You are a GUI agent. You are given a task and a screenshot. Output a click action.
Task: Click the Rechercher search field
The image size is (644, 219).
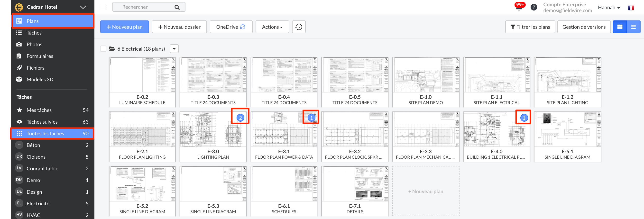click(x=149, y=7)
